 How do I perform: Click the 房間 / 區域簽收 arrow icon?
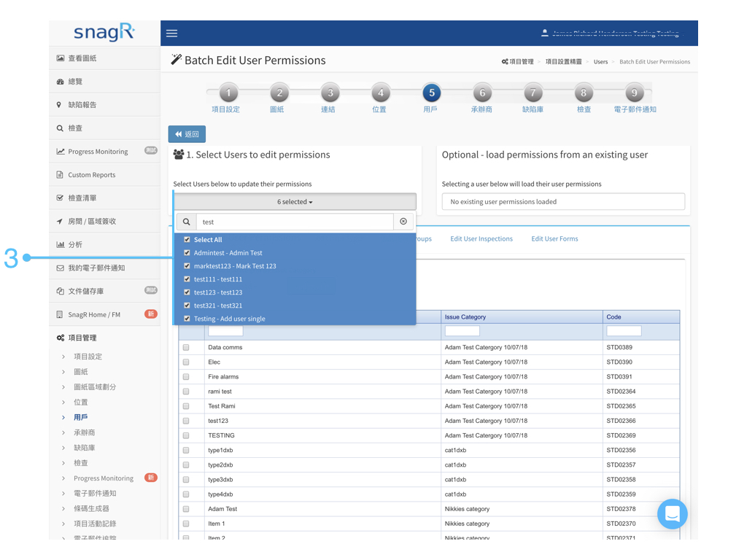(x=60, y=221)
